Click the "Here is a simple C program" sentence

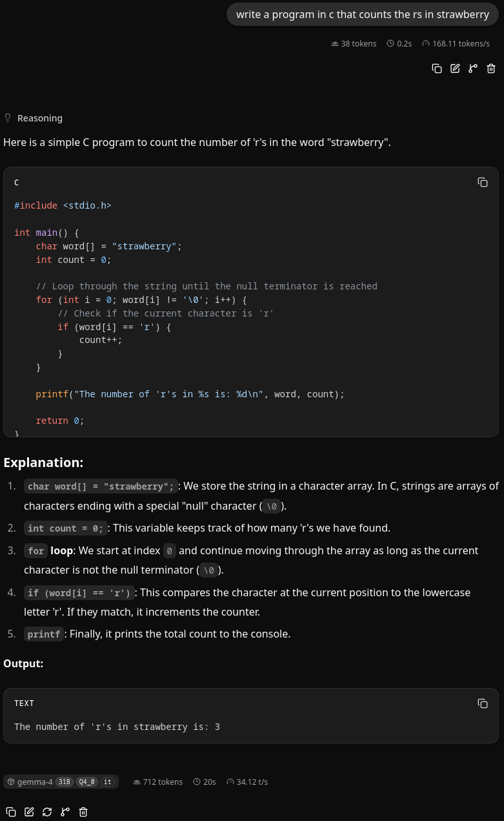point(197,142)
